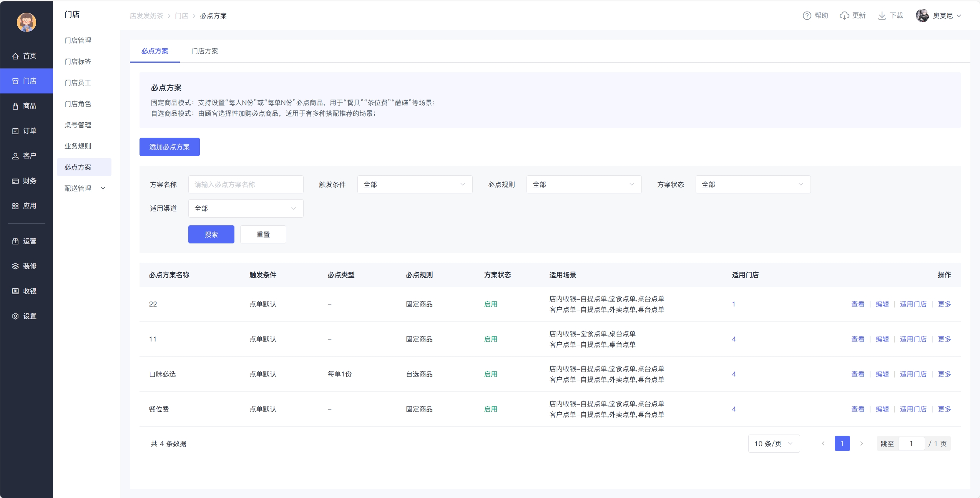Expand the 配送管理 submenu chevron
Screen dimensions: 980x498
coord(103,188)
